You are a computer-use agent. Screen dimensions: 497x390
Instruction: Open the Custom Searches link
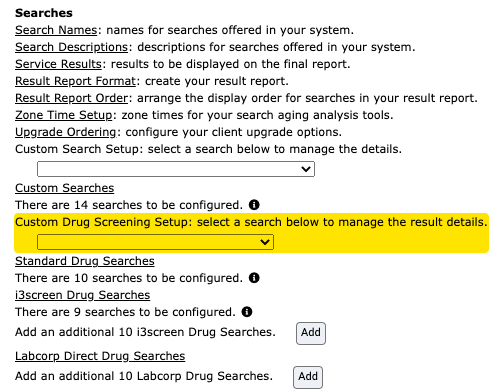pyautogui.click(x=65, y=188)
